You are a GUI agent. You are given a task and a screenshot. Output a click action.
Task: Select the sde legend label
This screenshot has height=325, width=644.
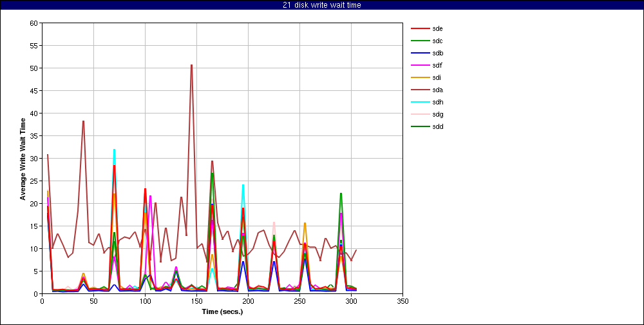[x=437, y=29]
